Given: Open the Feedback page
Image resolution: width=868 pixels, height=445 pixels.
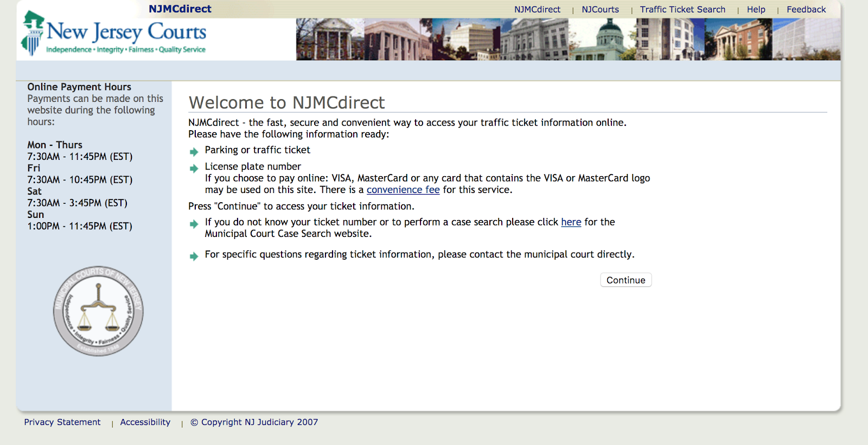Looking at the screenshot, I should tap(806, 10).
